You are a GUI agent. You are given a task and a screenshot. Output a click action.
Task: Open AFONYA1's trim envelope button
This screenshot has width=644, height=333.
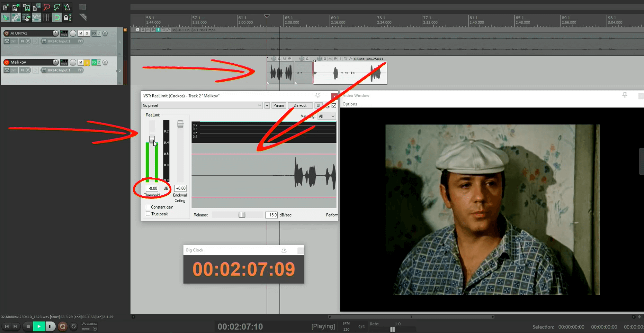click(x=10, y=41)
